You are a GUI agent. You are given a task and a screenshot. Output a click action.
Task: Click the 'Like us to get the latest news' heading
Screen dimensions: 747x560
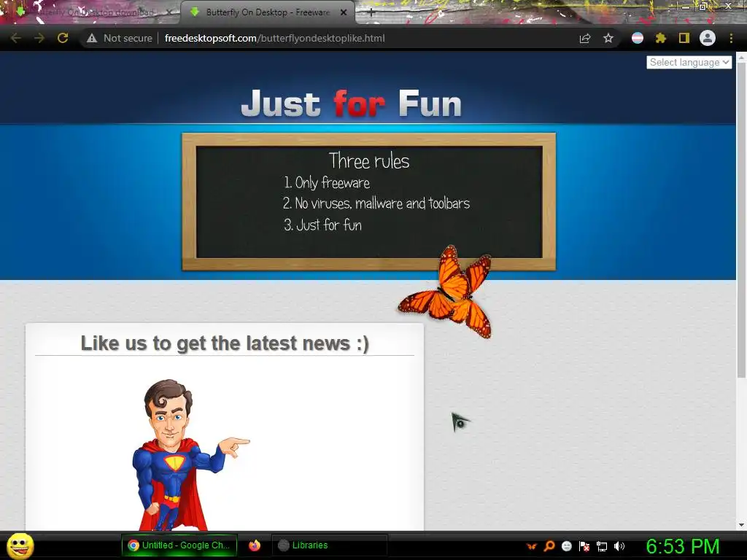[225, 343]
